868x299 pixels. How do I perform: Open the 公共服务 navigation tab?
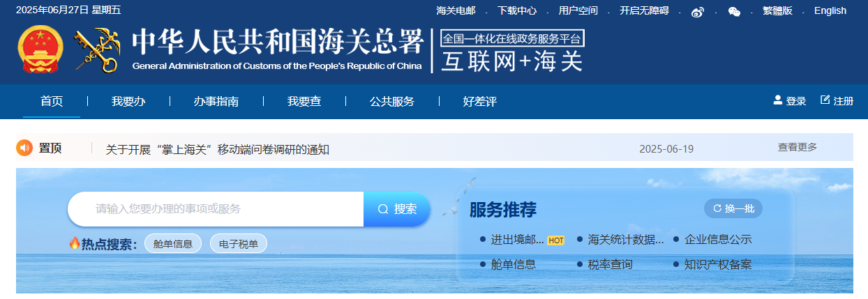coord(392,102)
